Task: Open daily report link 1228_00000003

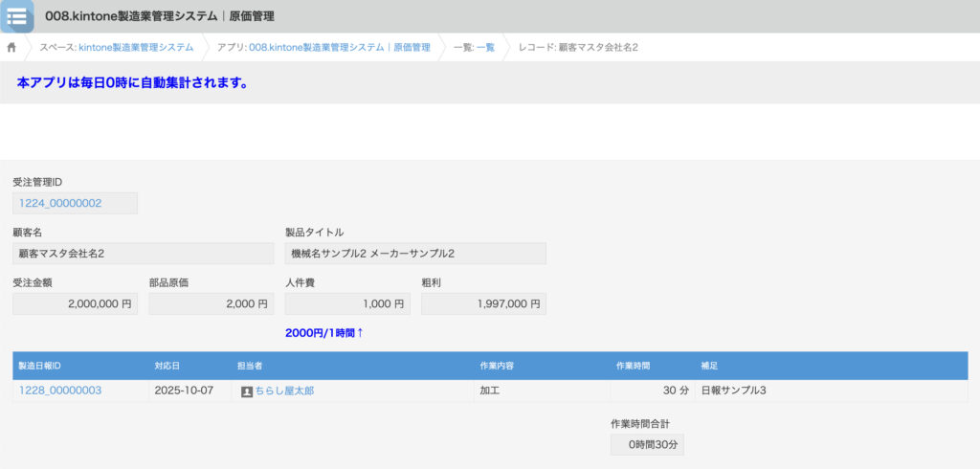Action: click(x=60, y=391)
